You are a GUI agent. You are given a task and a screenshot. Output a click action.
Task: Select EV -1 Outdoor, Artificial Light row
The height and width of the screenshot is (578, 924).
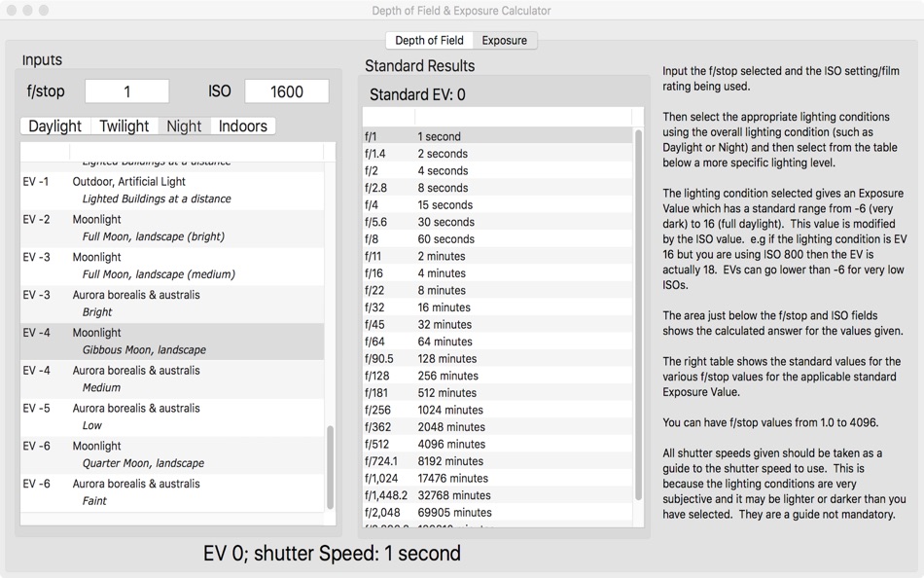(x=172, y=191)
